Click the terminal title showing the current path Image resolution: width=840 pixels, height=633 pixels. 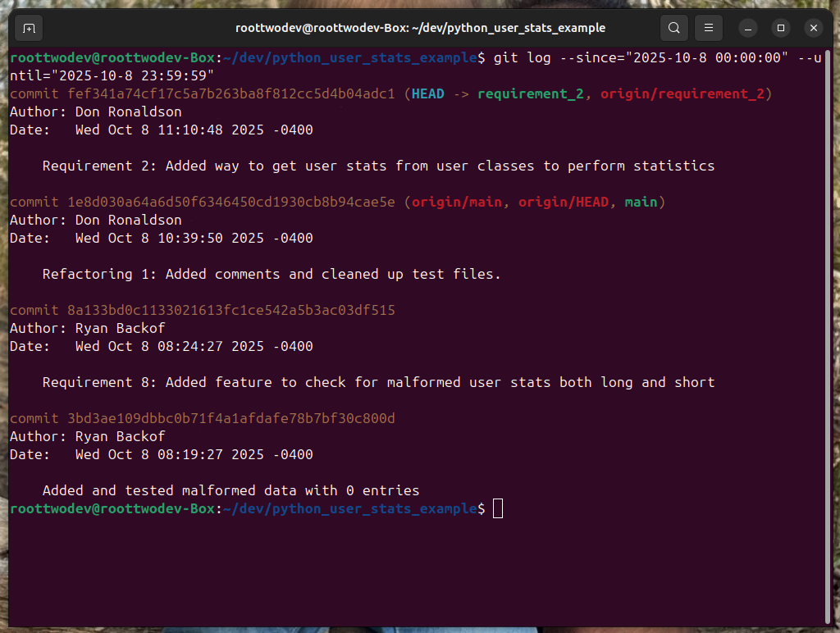tap(420, 27)
